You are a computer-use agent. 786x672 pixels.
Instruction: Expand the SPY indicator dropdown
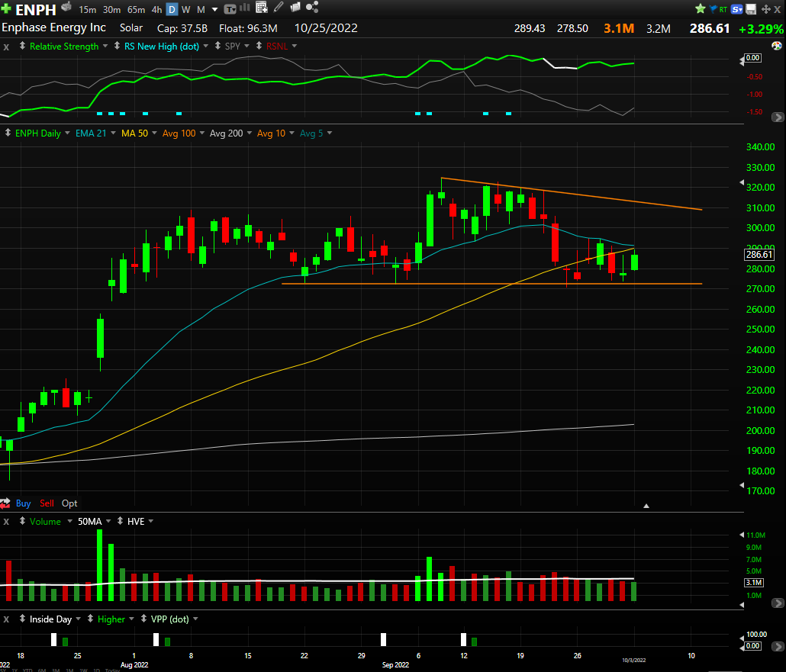pos(246,46)
